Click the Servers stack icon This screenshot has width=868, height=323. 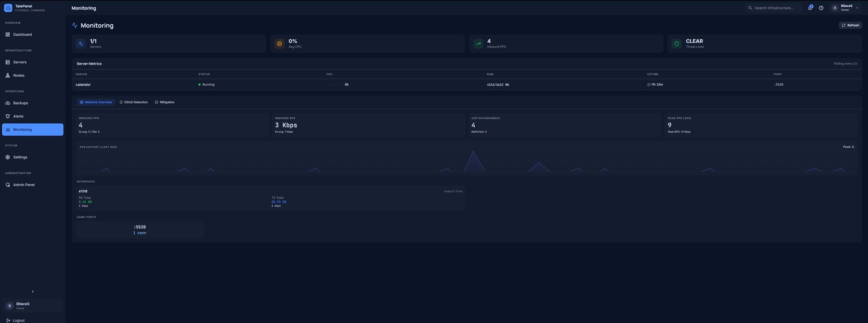click(8, 62)
